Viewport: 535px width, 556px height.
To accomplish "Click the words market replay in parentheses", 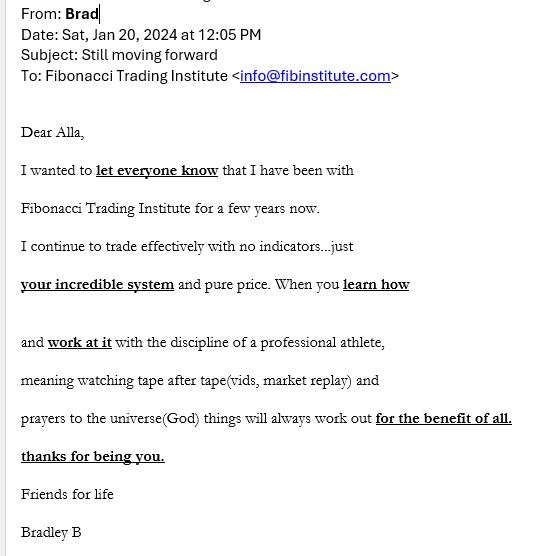I will click(305, 380).
